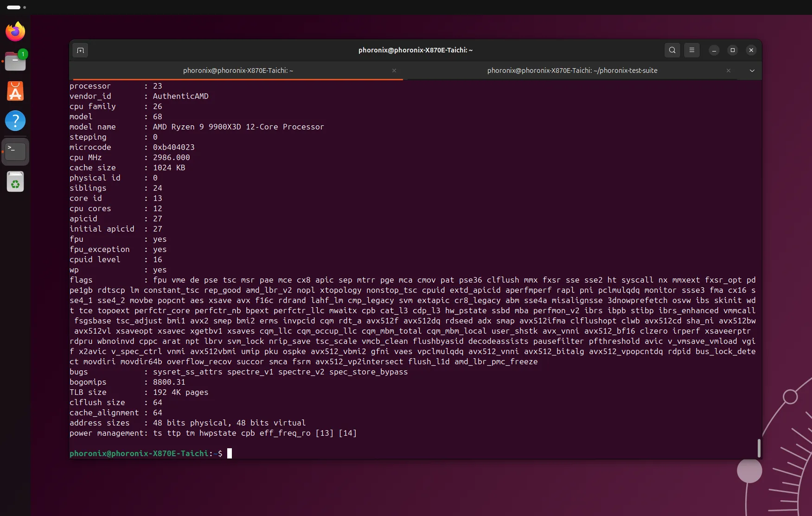Screen dimensions: 812x516
Task: Click the 'cache_alignment' row
Action: pos(116,413)
